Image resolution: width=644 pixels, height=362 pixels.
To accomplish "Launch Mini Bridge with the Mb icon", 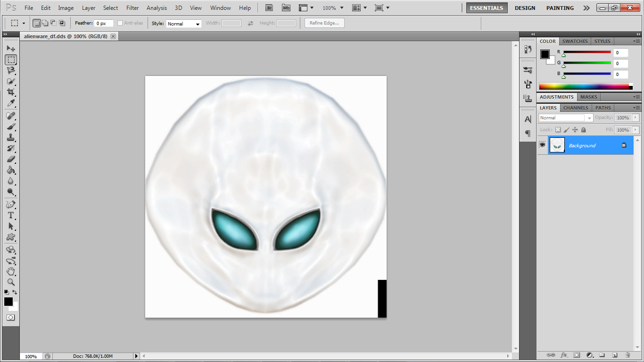I will [x=286, y=8].
